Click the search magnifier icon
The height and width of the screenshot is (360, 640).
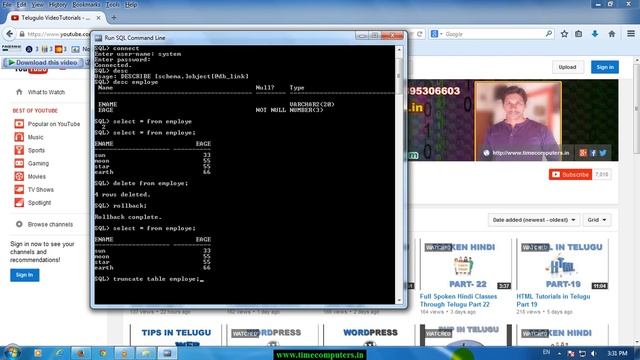[x=549, y=34]
